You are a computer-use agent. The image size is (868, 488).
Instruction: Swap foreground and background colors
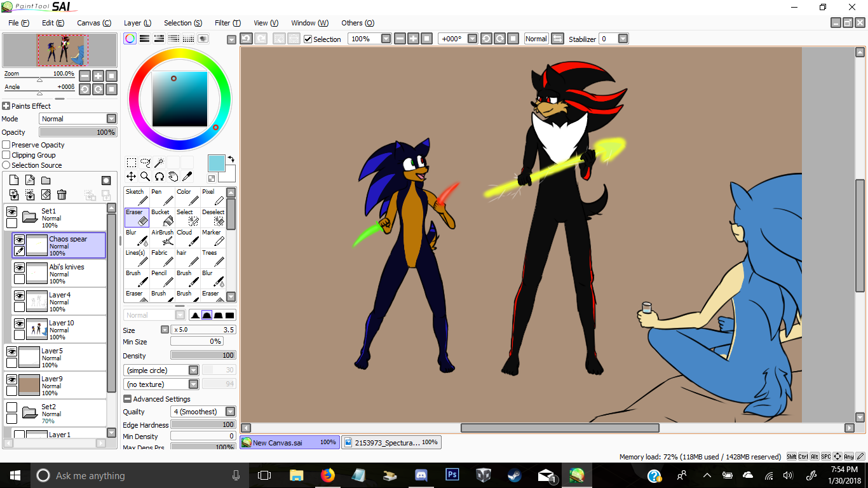231,159
